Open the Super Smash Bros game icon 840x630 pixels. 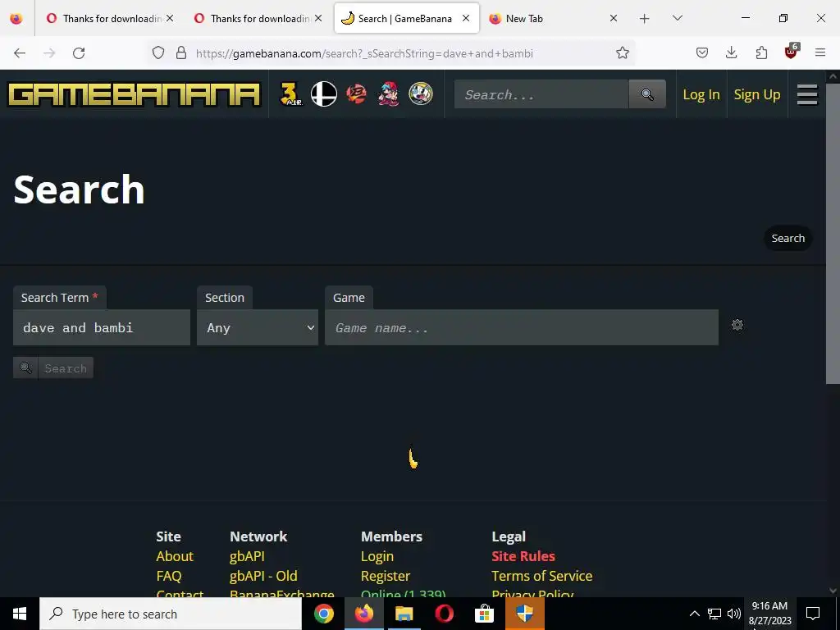pos(324,94)
